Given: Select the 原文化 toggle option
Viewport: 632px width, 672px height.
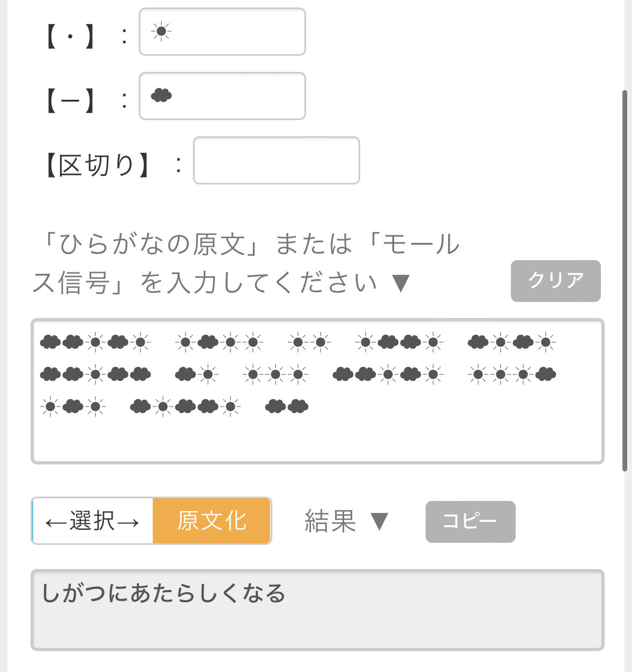Looking at the screenshot, I should [x=212, y=521].
